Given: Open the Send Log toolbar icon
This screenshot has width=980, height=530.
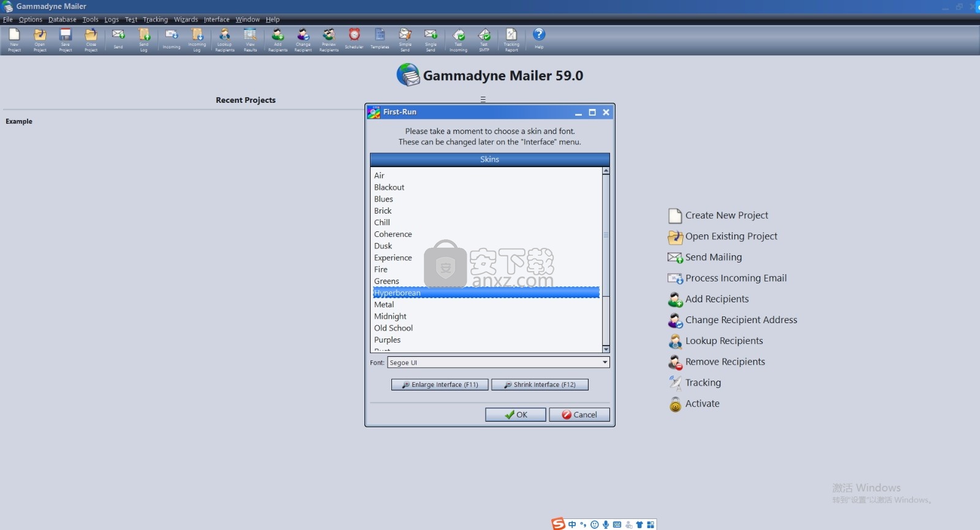Looking at the screenshot, I should [x=144, y=40].
